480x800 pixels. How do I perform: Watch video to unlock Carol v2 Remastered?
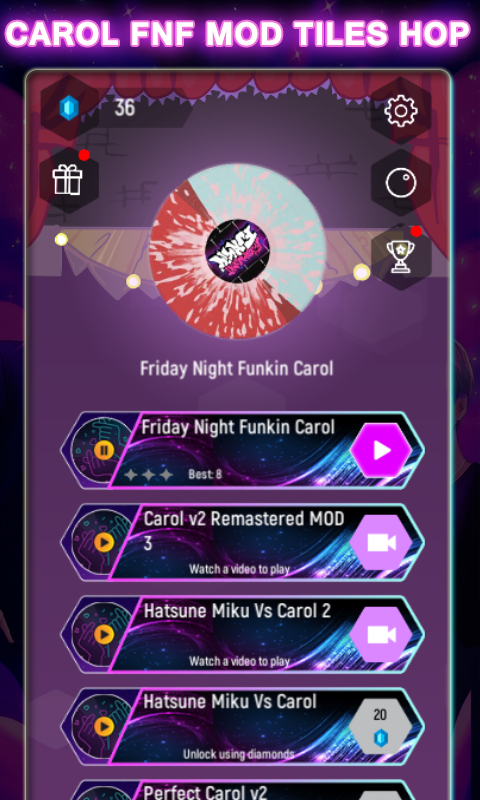(x=382, y=543)
